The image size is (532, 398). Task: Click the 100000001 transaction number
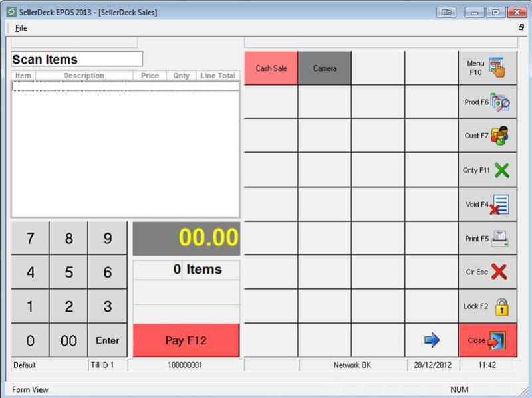click(185, 365)
